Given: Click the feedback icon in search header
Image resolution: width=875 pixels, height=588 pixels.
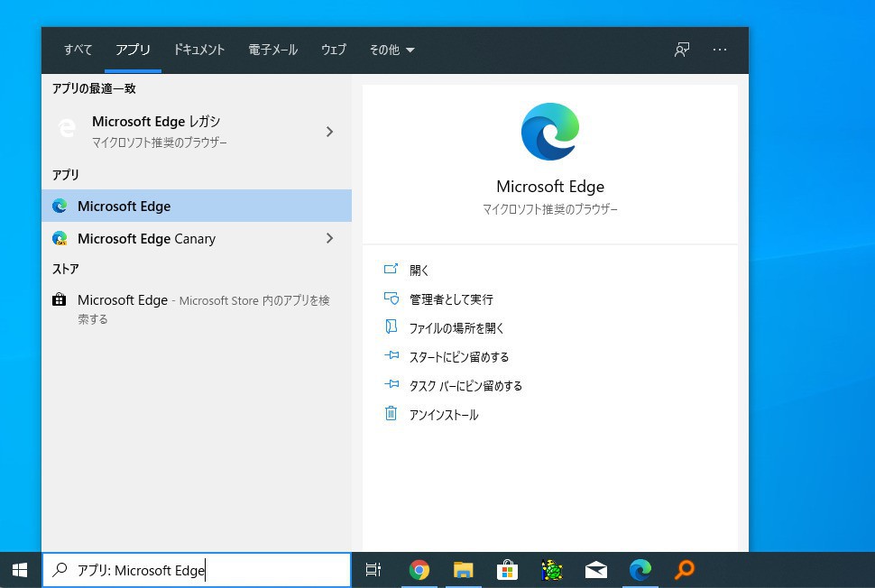Looking at the screenshot, I should coord(682,50).
